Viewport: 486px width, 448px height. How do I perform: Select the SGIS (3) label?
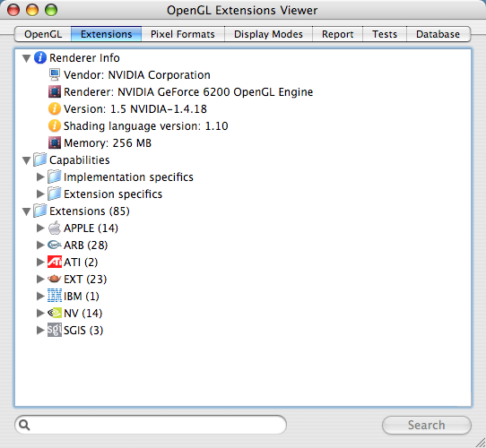pyautogui.click(x=83, y=331)
